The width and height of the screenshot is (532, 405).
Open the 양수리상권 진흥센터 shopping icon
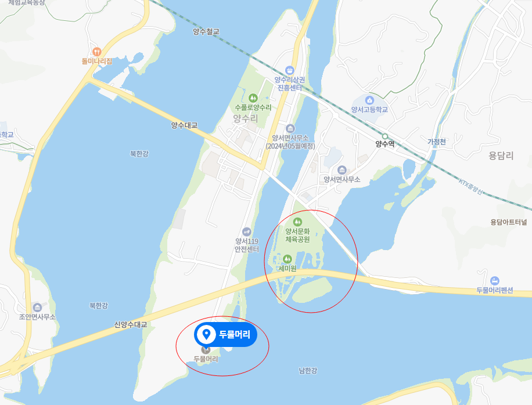tap(289, 70)
